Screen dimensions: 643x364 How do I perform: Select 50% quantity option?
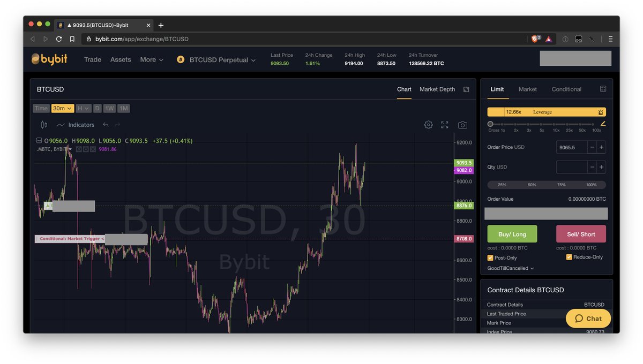coord(532,185)
